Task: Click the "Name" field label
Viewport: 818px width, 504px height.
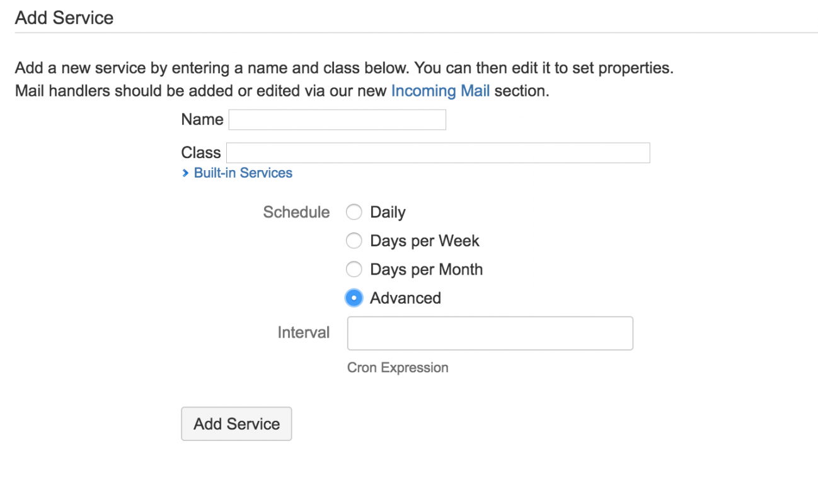Action: [x=202, y=120]
